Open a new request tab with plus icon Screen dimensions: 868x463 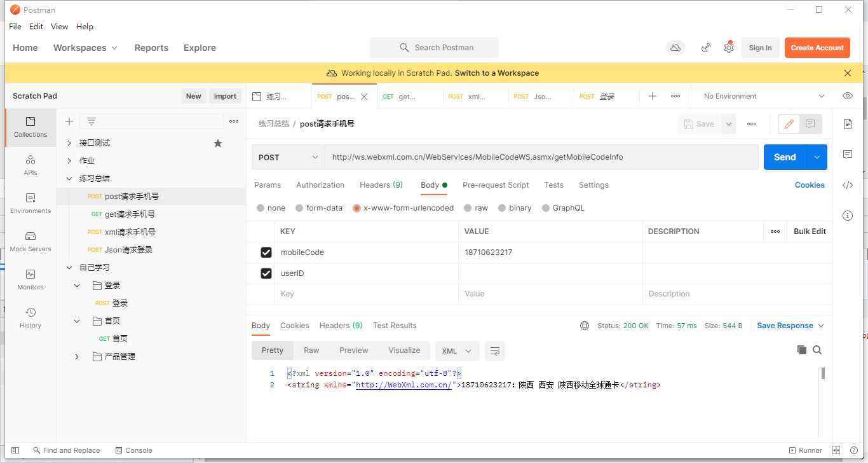coord(653,96)
